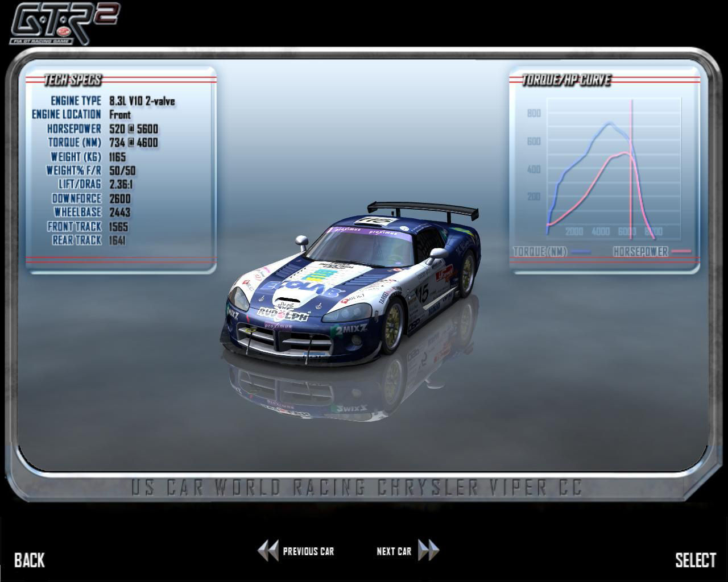
Task: Click the 4000 RPM axis label
Action: [601, 231]
